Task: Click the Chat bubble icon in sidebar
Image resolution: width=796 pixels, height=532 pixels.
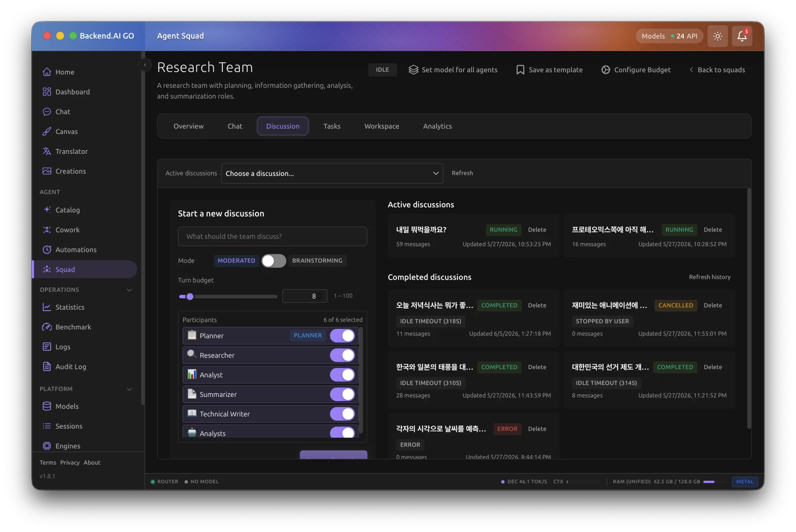Action: tap(47, 111)
